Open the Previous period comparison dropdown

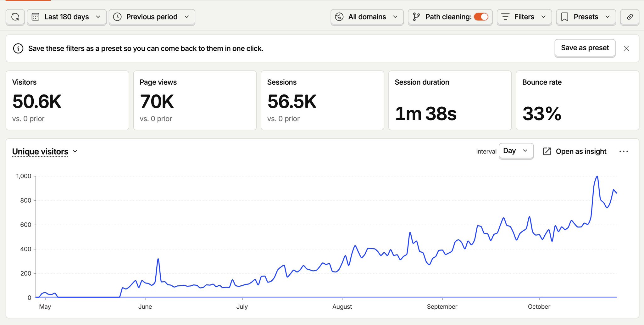pos(152,17)
